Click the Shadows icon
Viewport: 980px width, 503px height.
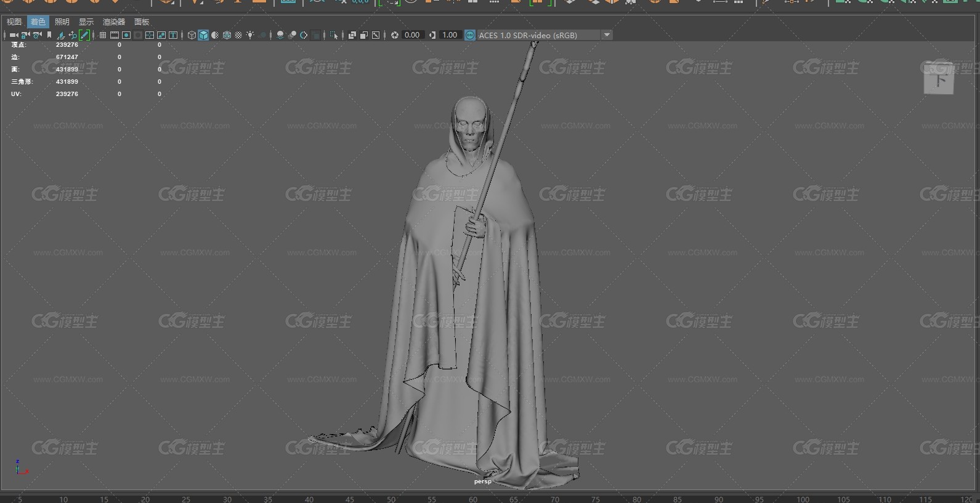(x=262, y=35)
